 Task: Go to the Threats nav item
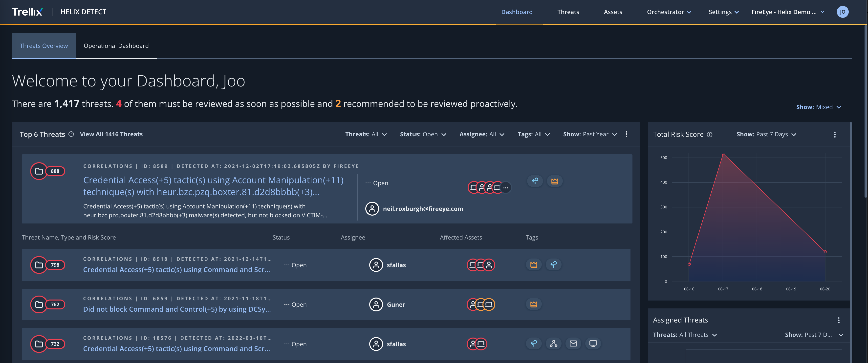point(568,12)
